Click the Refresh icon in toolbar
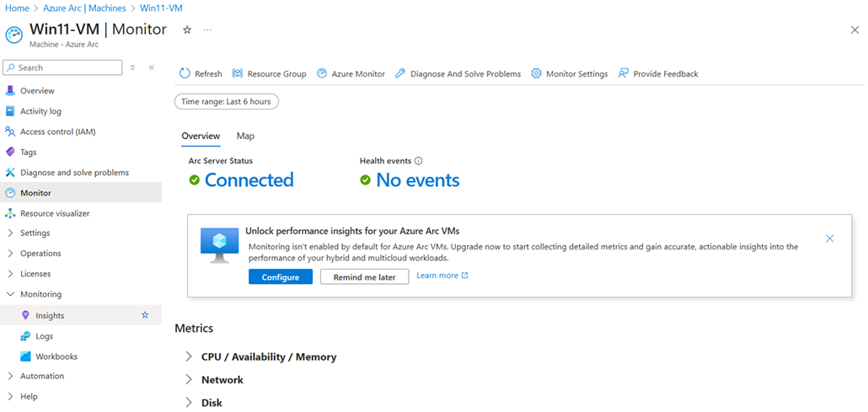This screenshot has height=412, width=868. [x=185, y=73]
